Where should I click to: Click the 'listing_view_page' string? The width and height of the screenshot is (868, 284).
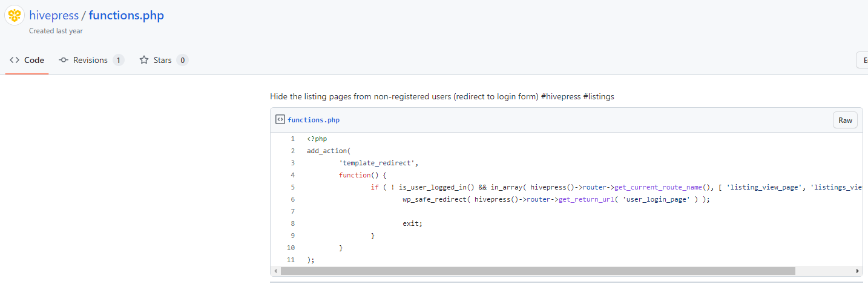click(x=764, y=187)
